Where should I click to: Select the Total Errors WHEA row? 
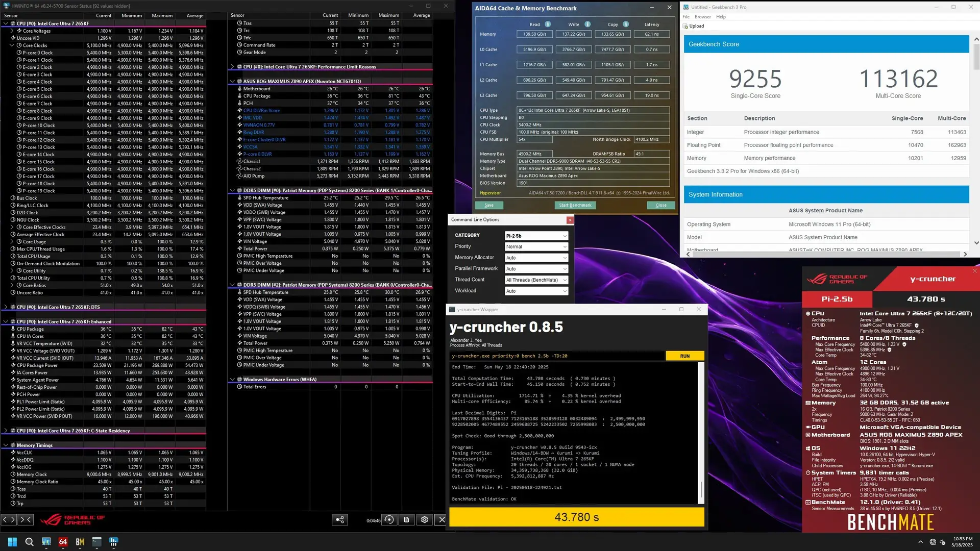(334, 387)
